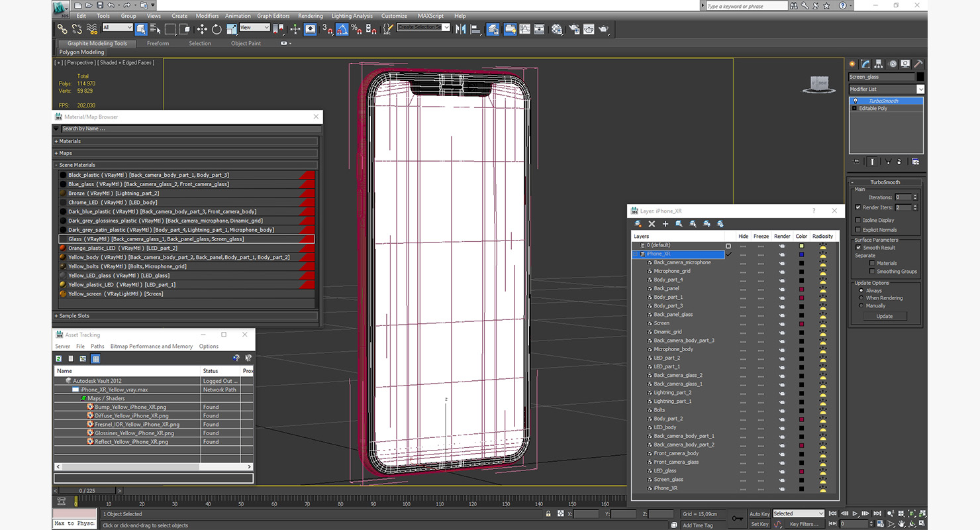
Task: Click the Unlink Selection tool
Action: pos(77,29)
